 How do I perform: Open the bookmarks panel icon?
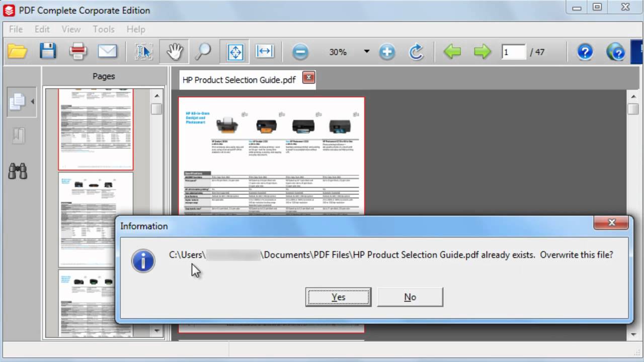point(18,136)
